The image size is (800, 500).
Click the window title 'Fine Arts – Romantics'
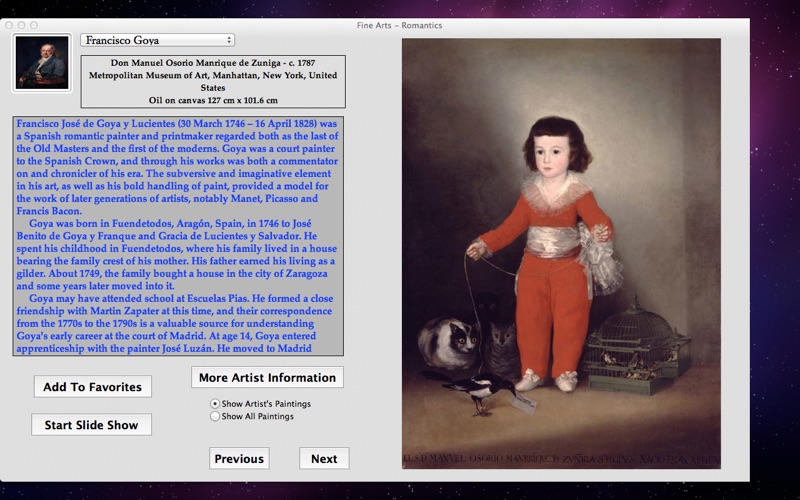[x=399, y=25]
